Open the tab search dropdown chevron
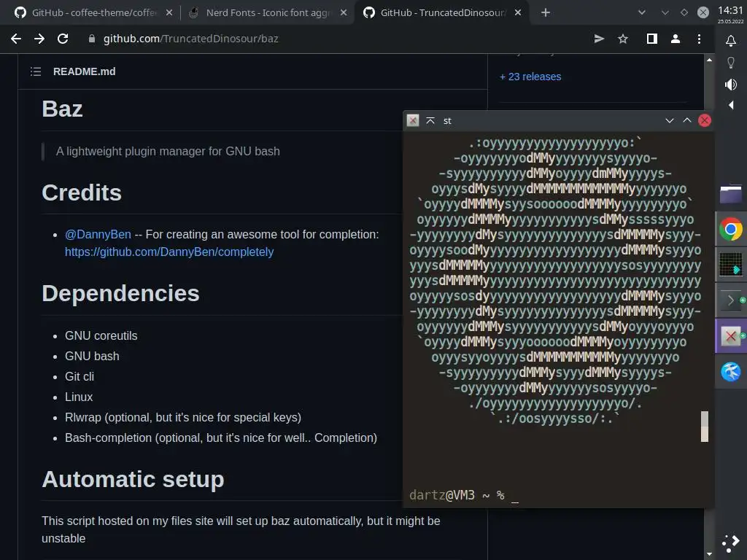 pyautogui.click(x=642, y=13)
